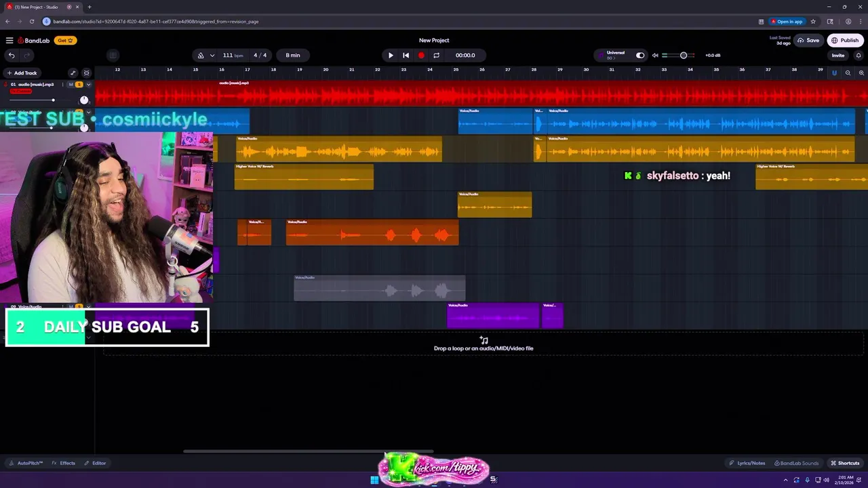
Task: Bookmark this page with the star icon
Action: (x=813, y=22)
